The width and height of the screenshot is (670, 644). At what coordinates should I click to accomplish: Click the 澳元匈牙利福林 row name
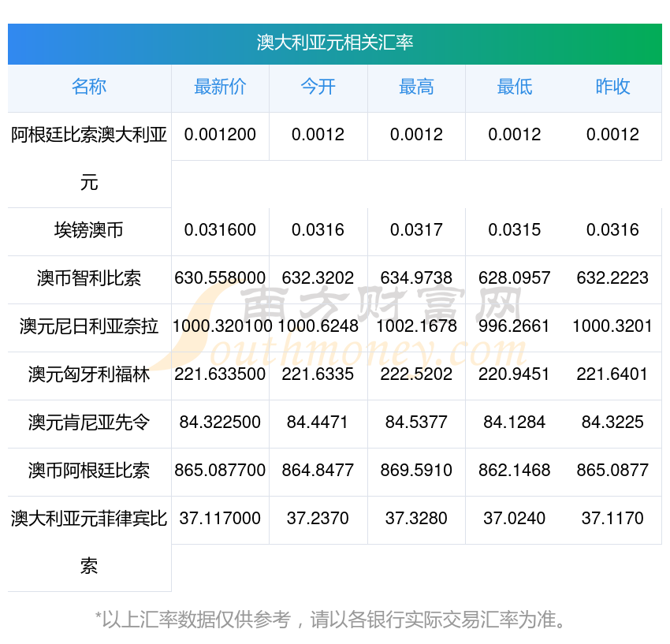89,374
